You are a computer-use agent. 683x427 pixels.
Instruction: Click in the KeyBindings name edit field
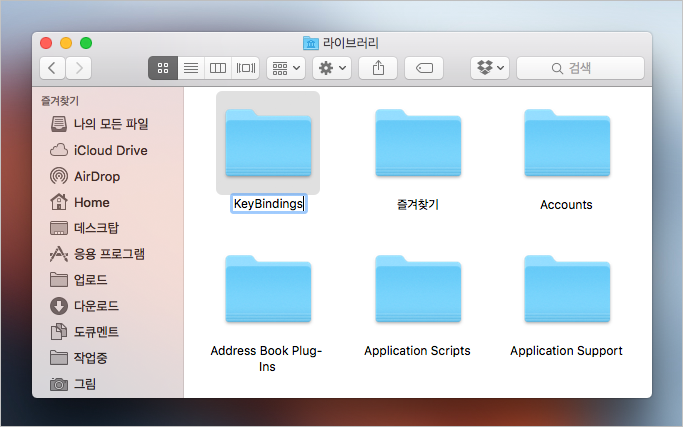point(269,204)
